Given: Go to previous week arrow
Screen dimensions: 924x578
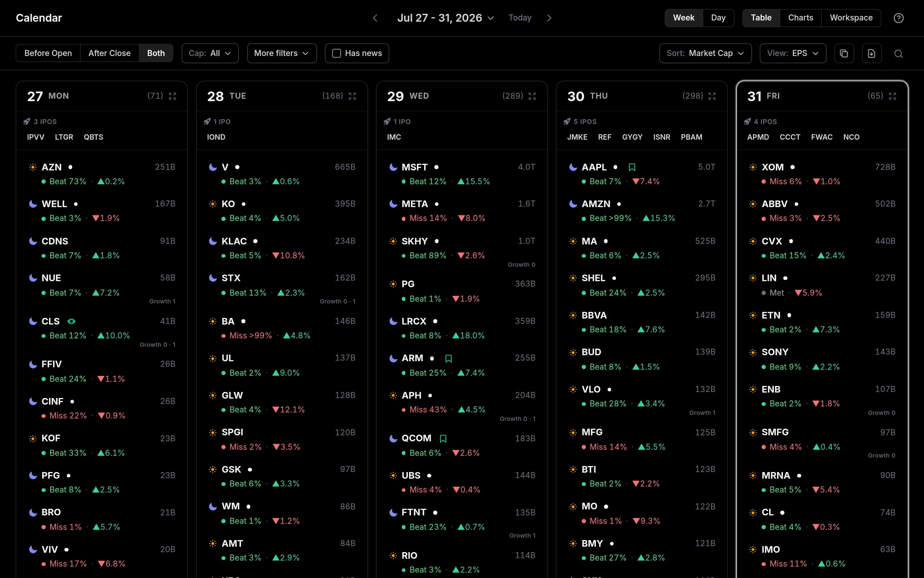Looking at the screenshot, I should tap(375, 18).
